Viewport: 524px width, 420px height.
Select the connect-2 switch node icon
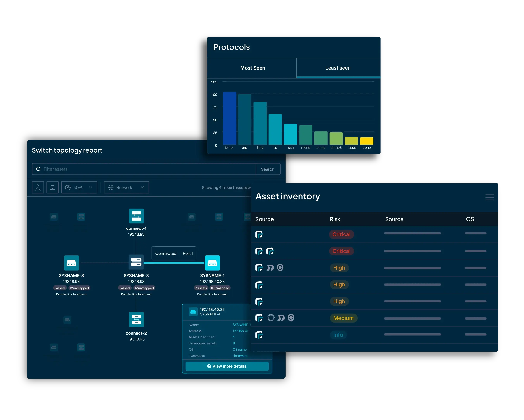click(136, 320)
